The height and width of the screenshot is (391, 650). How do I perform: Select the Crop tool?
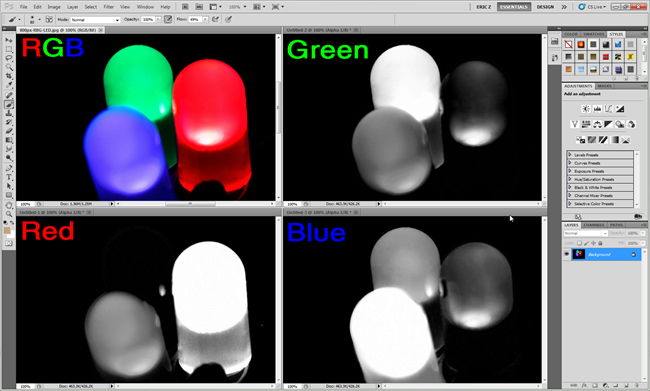coord(9,76)
